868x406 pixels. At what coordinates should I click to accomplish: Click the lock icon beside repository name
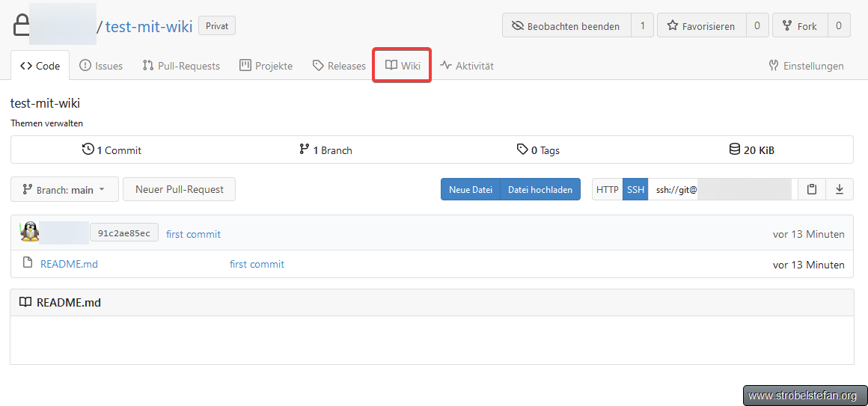(22, 27)
